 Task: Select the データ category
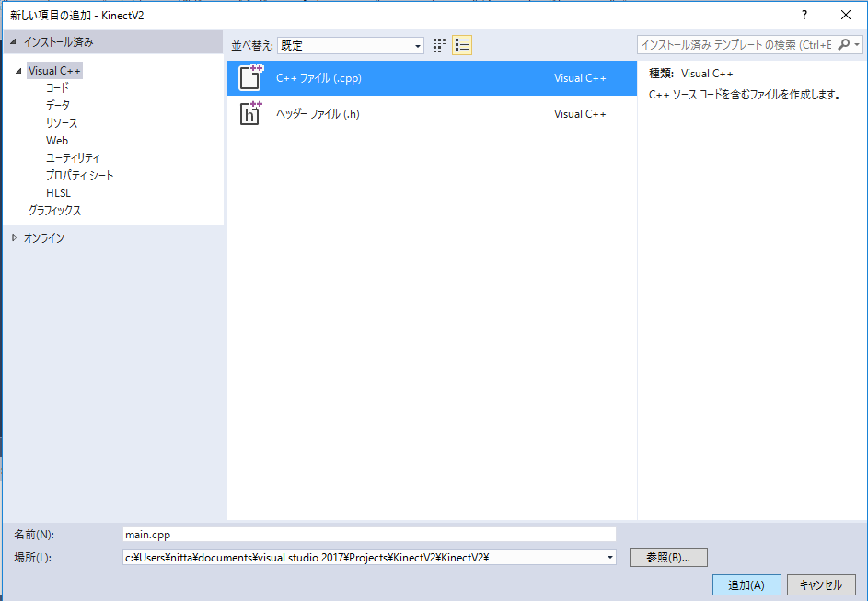(57, 105)
